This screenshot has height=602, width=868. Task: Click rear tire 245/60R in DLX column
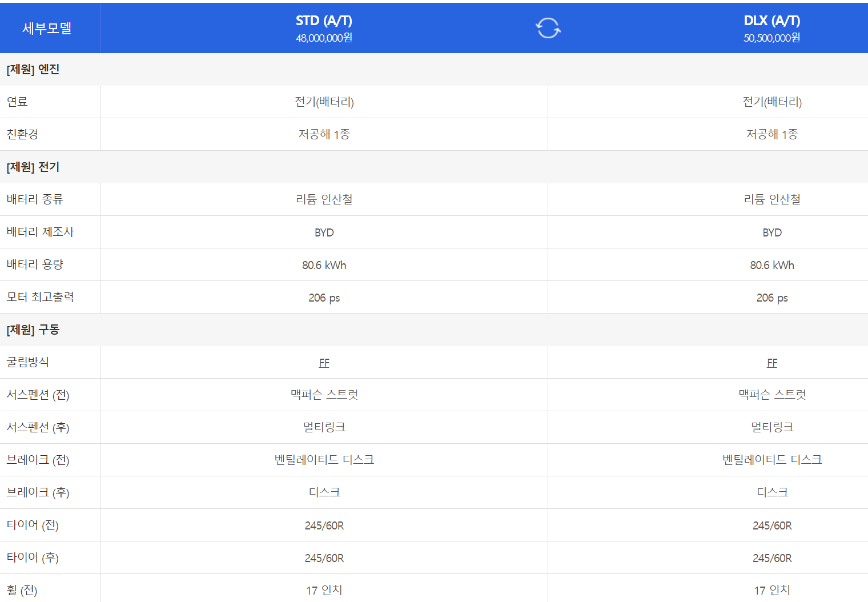click(772, 558)
